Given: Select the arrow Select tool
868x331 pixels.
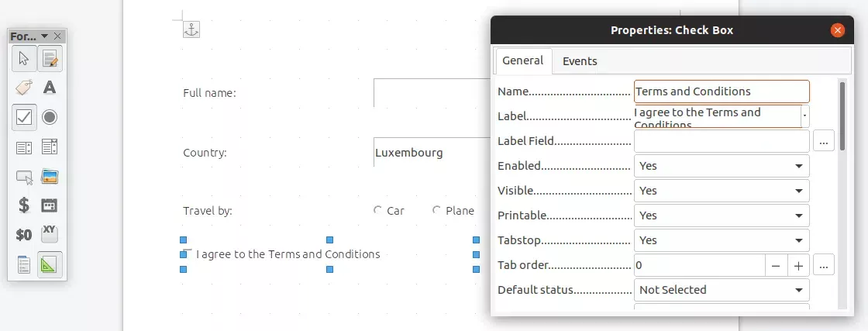Looking at the screenshot, I should coord(24,58).
